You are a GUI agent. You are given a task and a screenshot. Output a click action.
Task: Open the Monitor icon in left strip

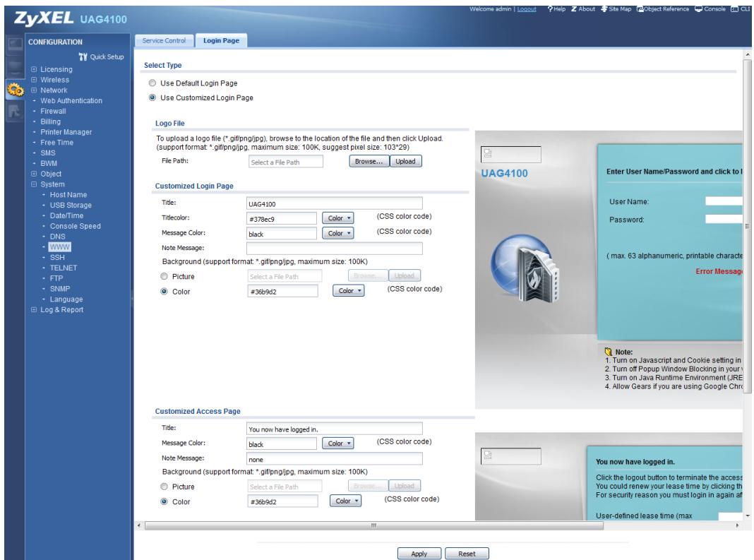click(15, 67)
